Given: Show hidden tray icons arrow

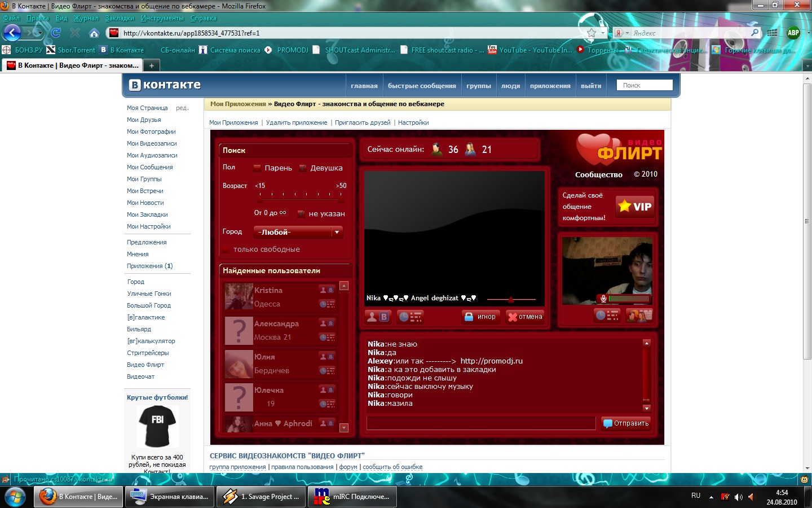Looking at the screenshot, I should tap(712, 497).
